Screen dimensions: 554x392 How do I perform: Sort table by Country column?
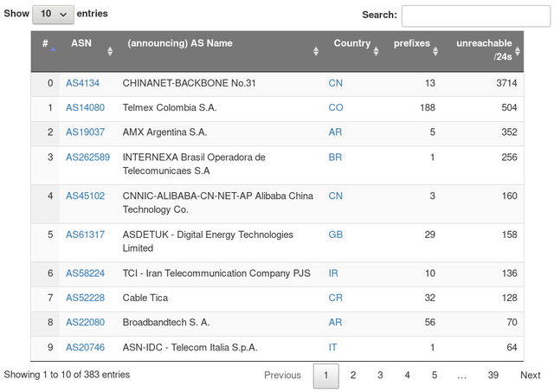click(352, 52)
